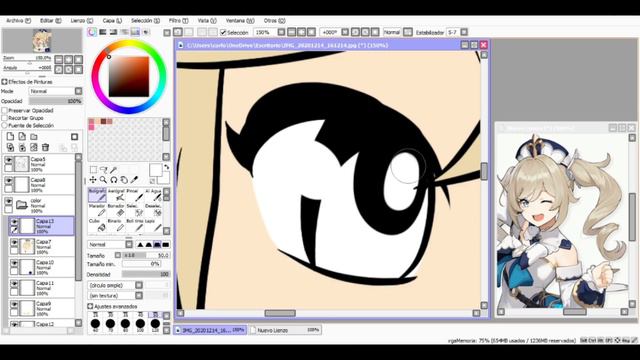This screenshot has height=360, width=640.
Task: Pick the hand pan tool
Action: [124, 180]
